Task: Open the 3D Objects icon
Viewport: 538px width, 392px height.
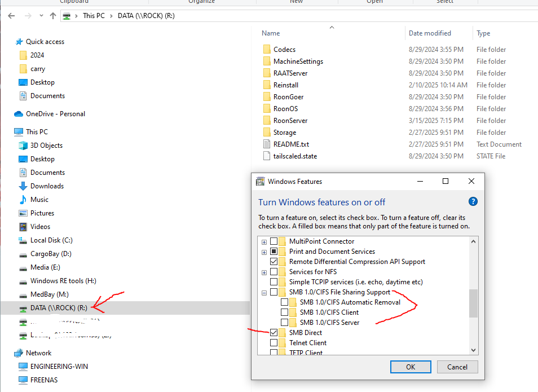Action: coord(23,146)
